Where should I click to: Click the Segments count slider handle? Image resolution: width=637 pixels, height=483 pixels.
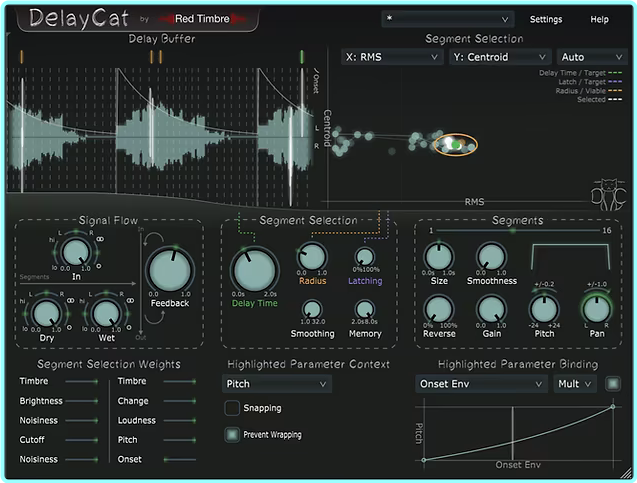[513, 230]
